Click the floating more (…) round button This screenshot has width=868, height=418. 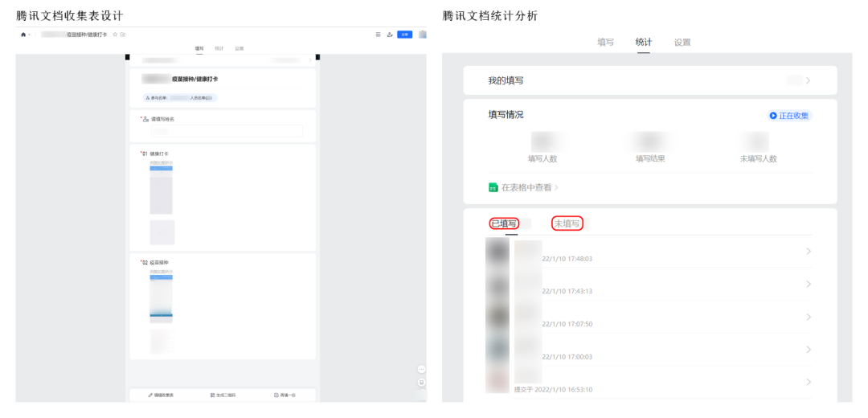(x=421, y=369)
